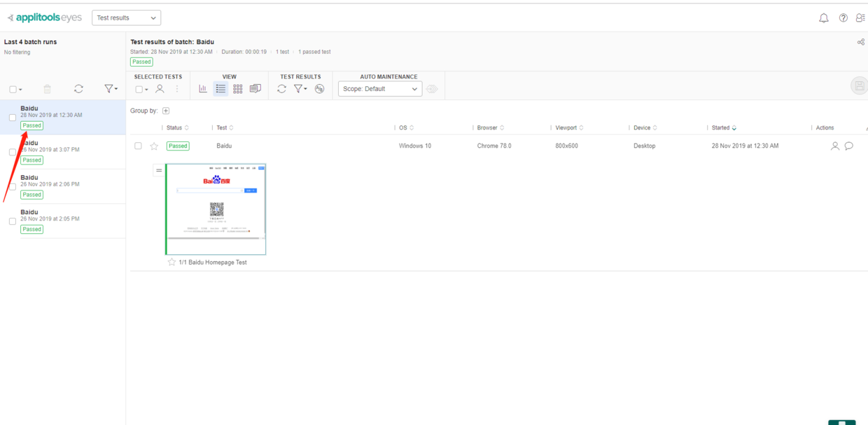The height and width of the screenshot is (425, 868).
Task: Open the Scope: Default dropdown
Action: (x=380, y=89)
